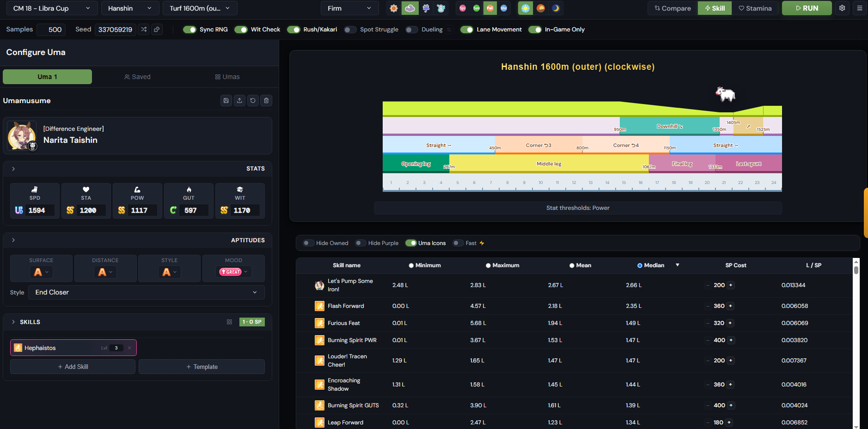Viewport: 868px width, 429px height.
Task: Open Hanshin racetrack dropdown
Action: click(x=130, y=8)
